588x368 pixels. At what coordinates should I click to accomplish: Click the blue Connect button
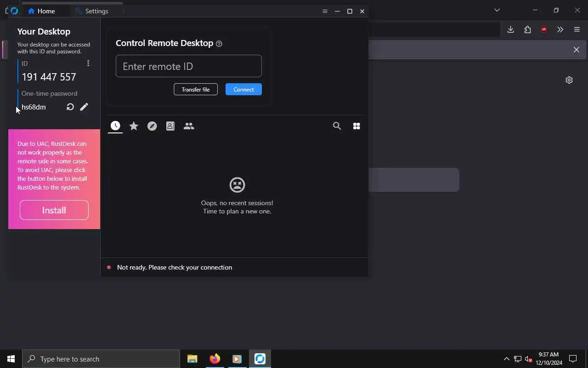pos(243,89)
